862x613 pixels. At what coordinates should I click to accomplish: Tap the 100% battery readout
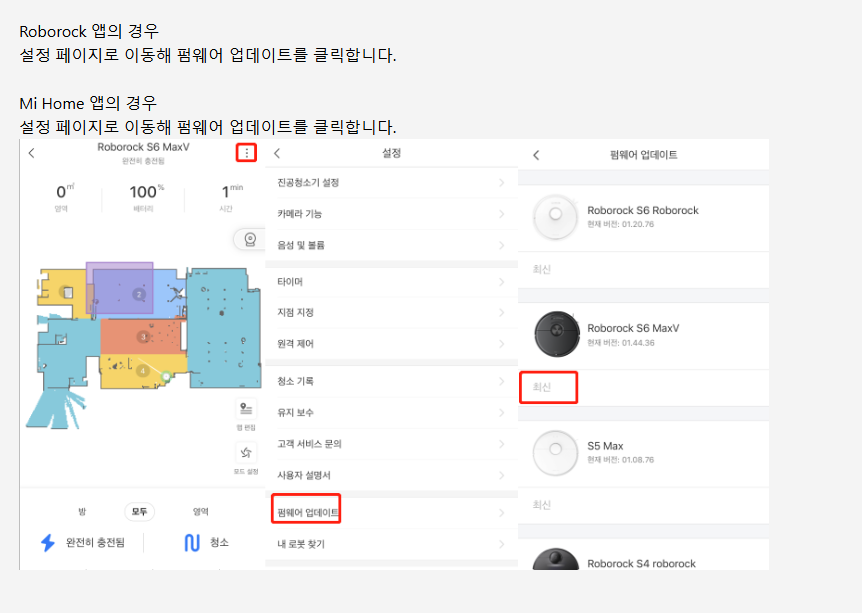coord(146,192)
